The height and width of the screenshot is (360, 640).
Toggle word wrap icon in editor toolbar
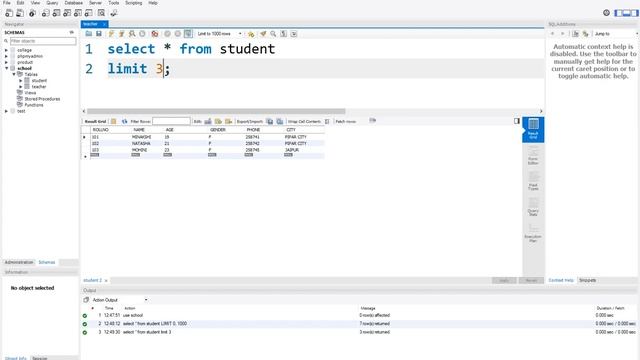(x=294, y=34)
